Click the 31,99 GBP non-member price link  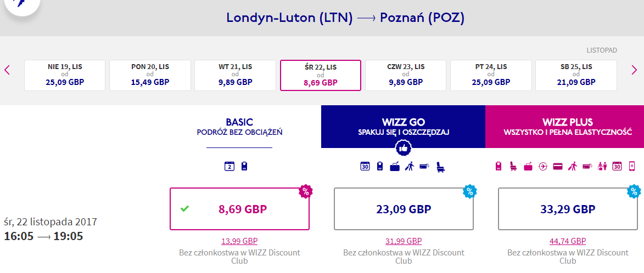[x=404, y=241]
